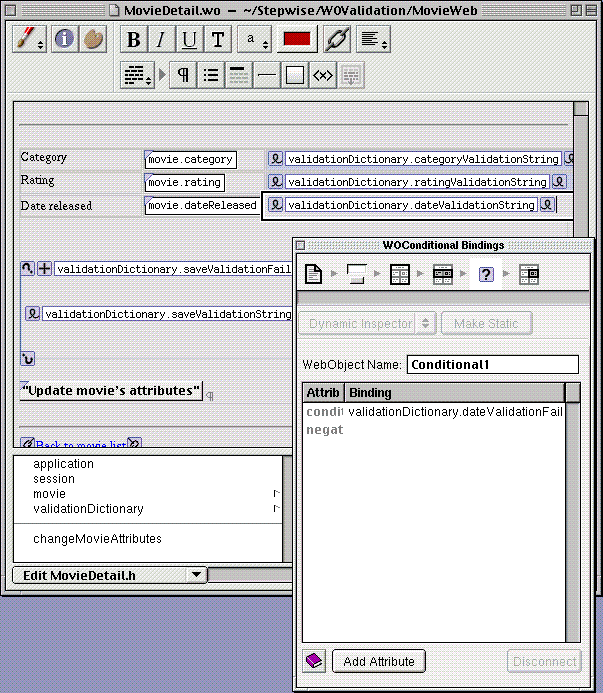Toggle Bold formatting

pyautogui.click(x=134, y=40)
